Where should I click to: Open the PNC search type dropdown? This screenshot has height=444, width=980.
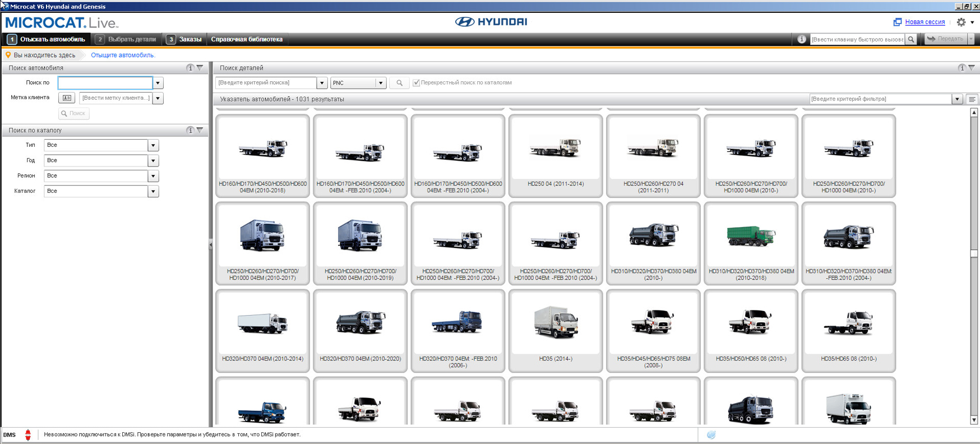pyautogui.click(x=380, y=83)
